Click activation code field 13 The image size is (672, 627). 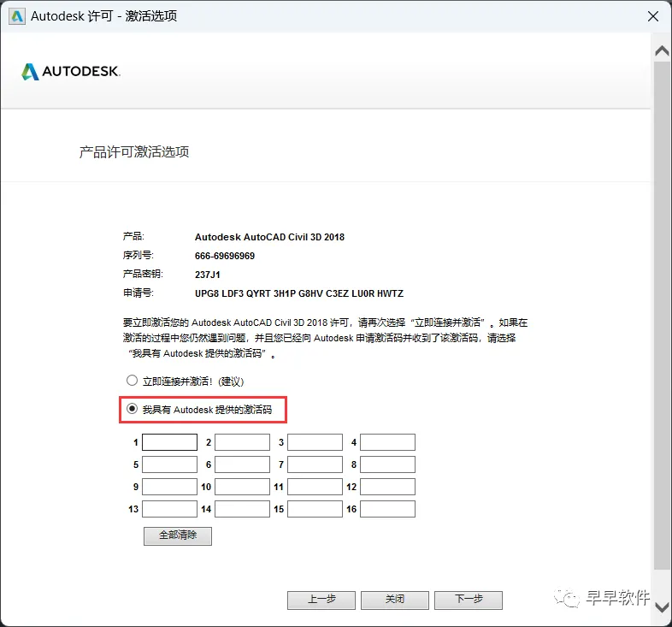coord(170,509)
